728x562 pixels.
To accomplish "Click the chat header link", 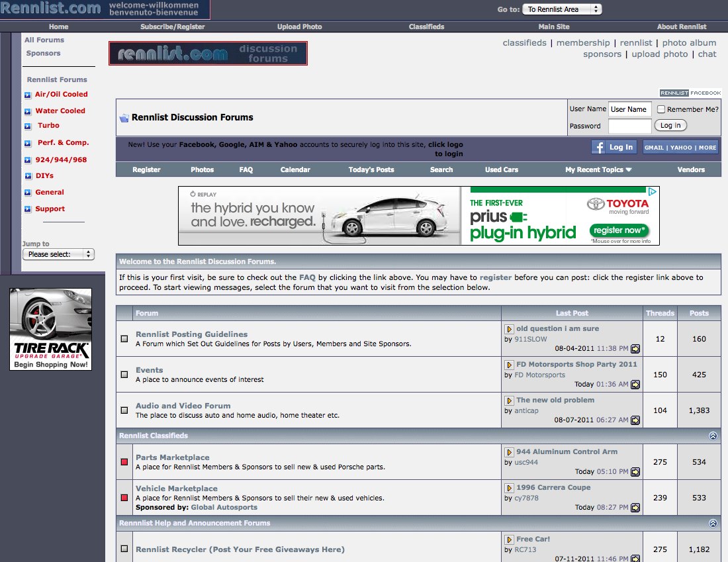I will [707, 54].
